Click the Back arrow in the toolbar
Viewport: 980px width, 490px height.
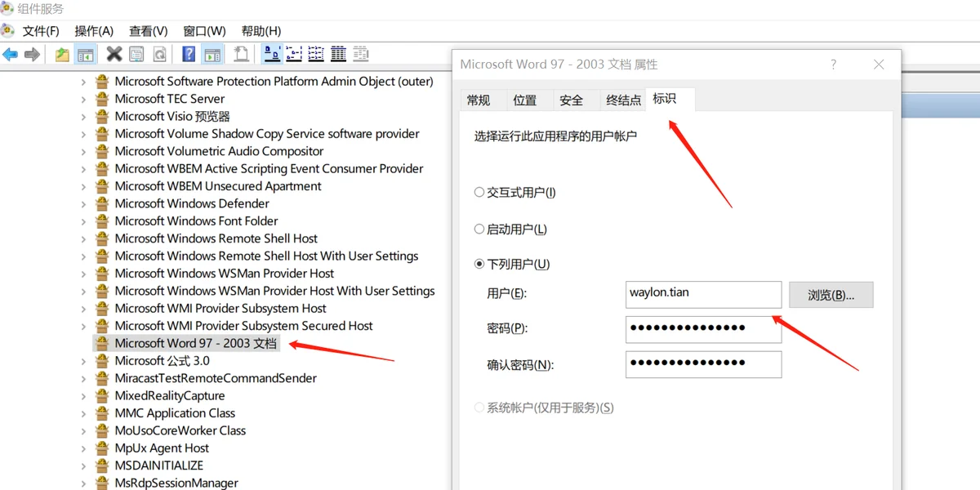click(x=10, y=55)
